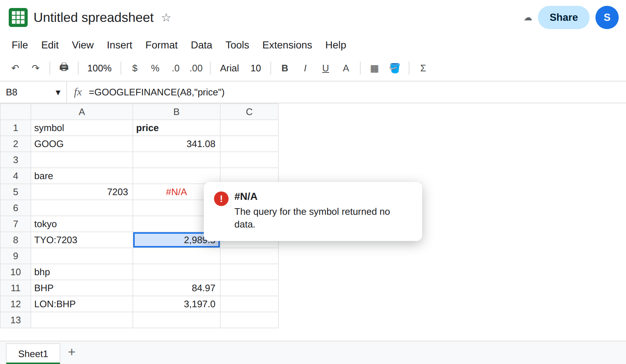
Task: Open the text color tool
Action: pos(346,68)
